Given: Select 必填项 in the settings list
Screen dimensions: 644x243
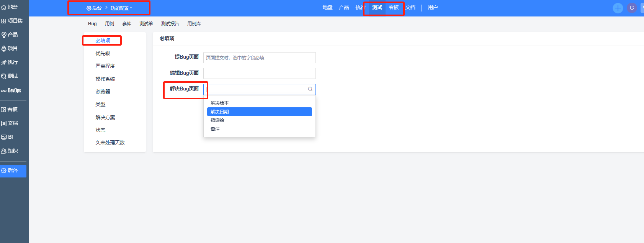Looking at the screenshot, I should click(x=103, y=41).
